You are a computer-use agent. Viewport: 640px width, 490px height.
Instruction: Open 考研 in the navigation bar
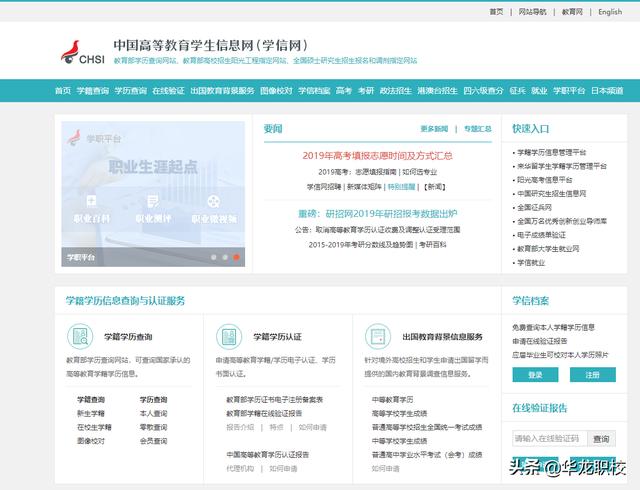click(366, 91)
